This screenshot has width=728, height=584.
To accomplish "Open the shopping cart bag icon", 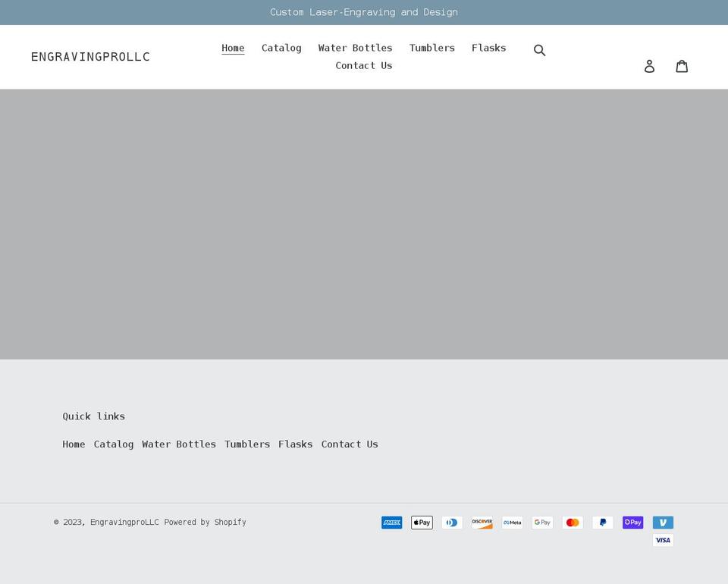I will (682, 66).
